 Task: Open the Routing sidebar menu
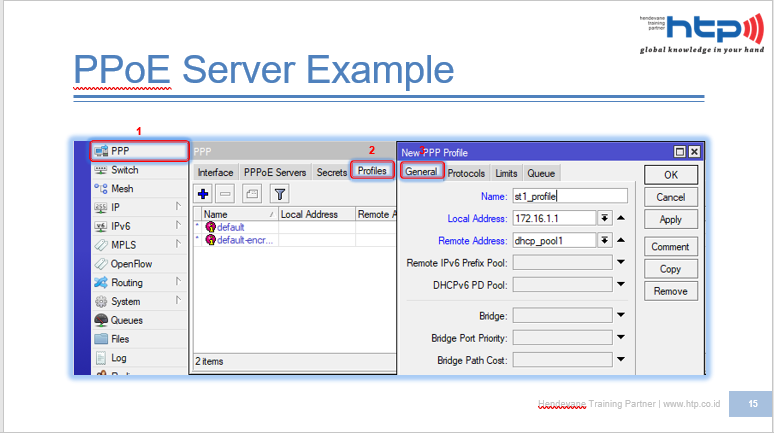coord(139,282)
